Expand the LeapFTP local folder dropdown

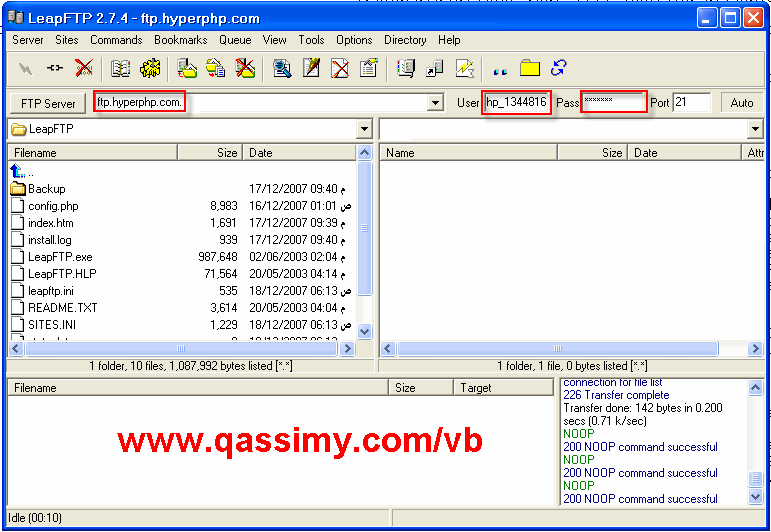364,129
